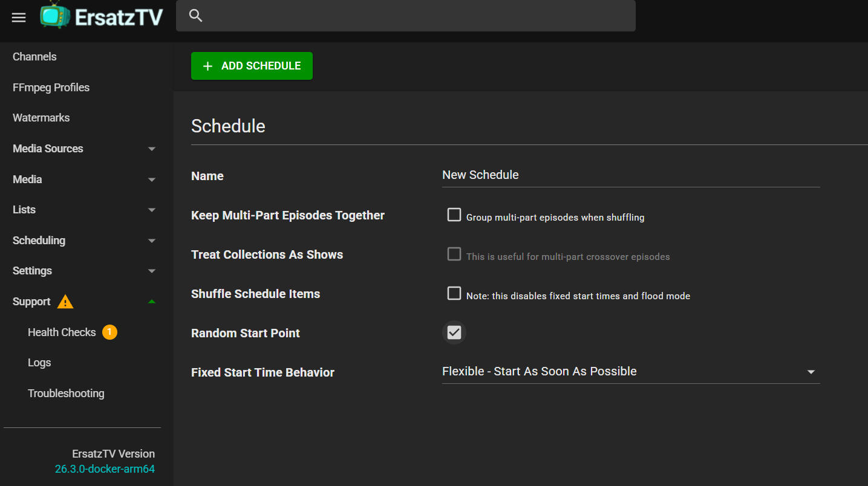Click the ADD SCHEDULE button
The width and height of the screenshot is (868, 486).
(252, 66)
